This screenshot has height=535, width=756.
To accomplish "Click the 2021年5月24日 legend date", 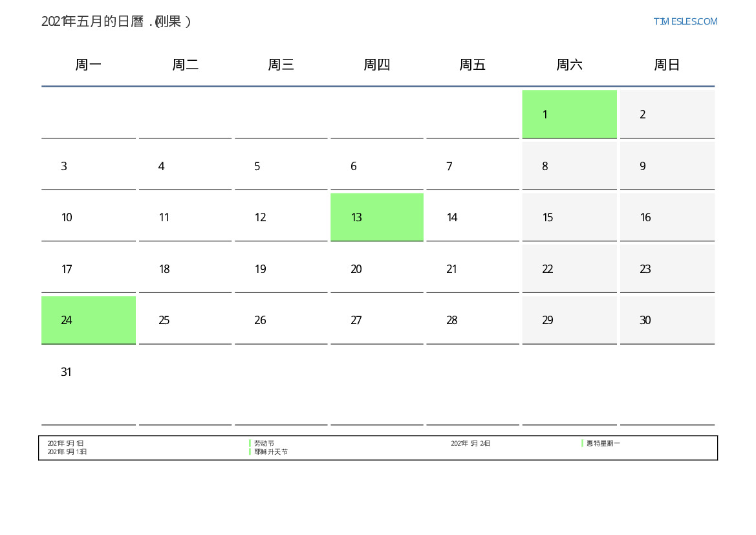I will click(x=470, y=443).
